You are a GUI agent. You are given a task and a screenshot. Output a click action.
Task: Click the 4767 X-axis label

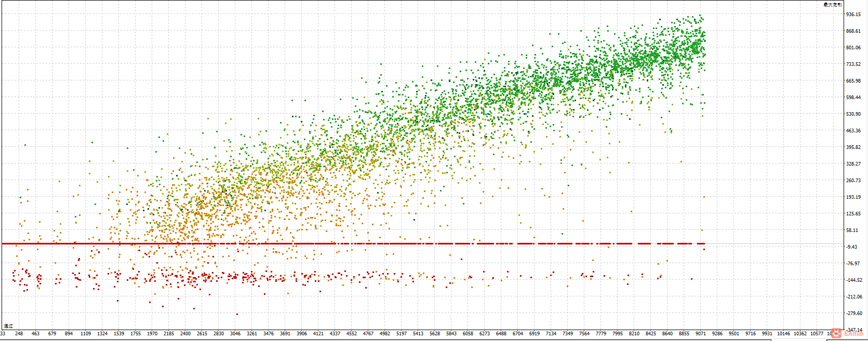click(368, 334)
